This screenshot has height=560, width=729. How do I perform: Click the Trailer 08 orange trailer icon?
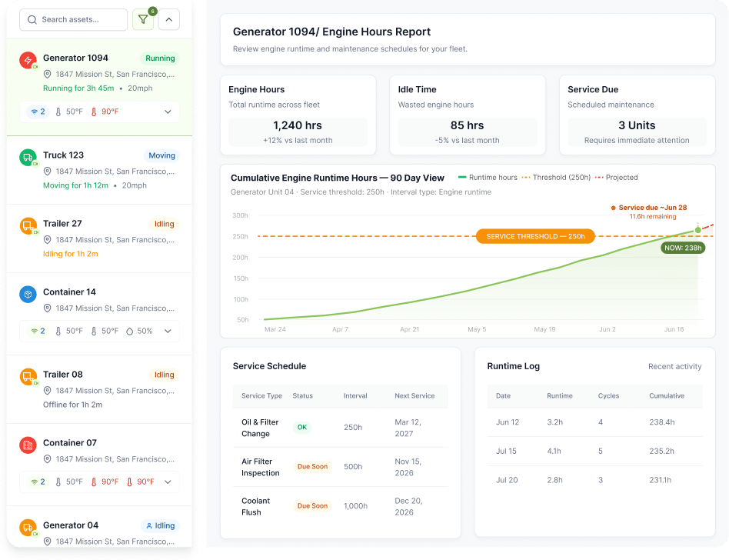28,376
